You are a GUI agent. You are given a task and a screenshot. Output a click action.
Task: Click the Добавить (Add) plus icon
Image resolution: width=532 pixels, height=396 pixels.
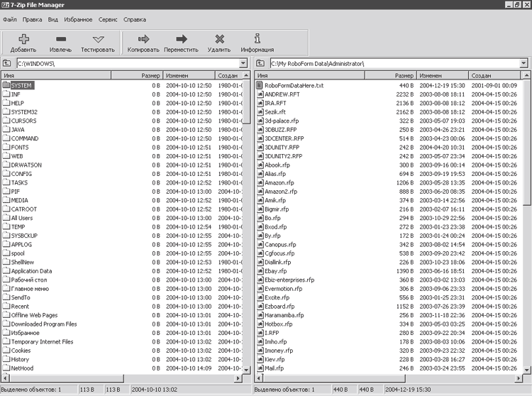pyautogui.click(x=23, y=40)
